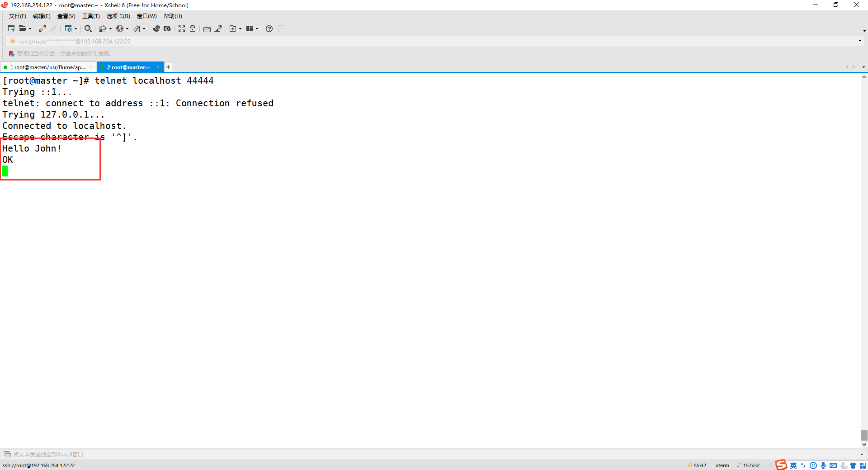The height and width of the screenshot is (470, 868).
Task: Click the Encoding globe icon
Action: [120, 28]
